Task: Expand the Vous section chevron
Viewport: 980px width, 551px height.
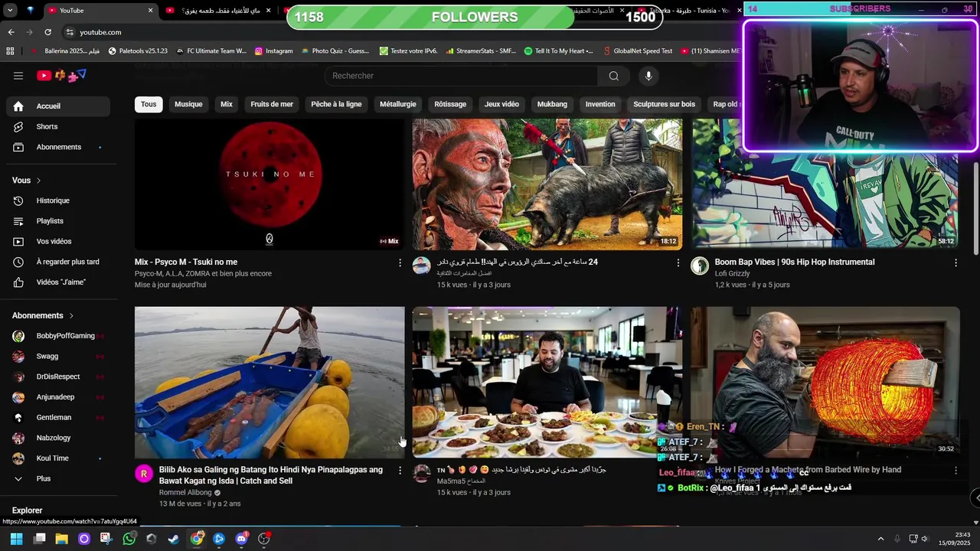Action: click(x=38, y=181)
